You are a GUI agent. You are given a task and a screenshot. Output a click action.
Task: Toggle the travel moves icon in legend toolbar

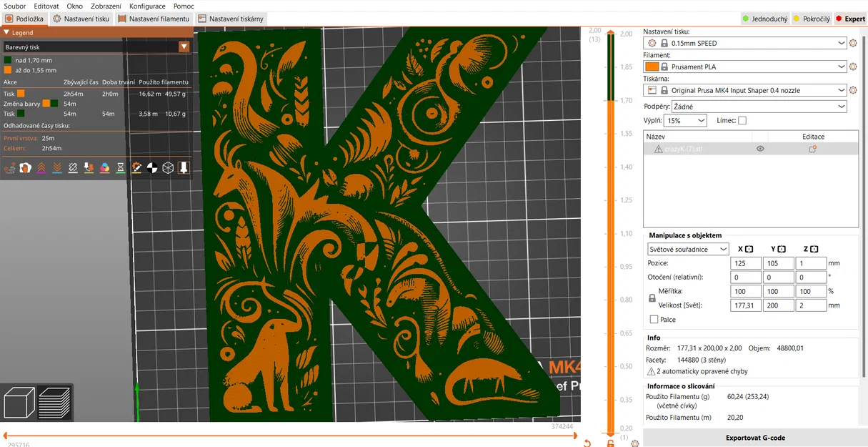coord(9,167)
